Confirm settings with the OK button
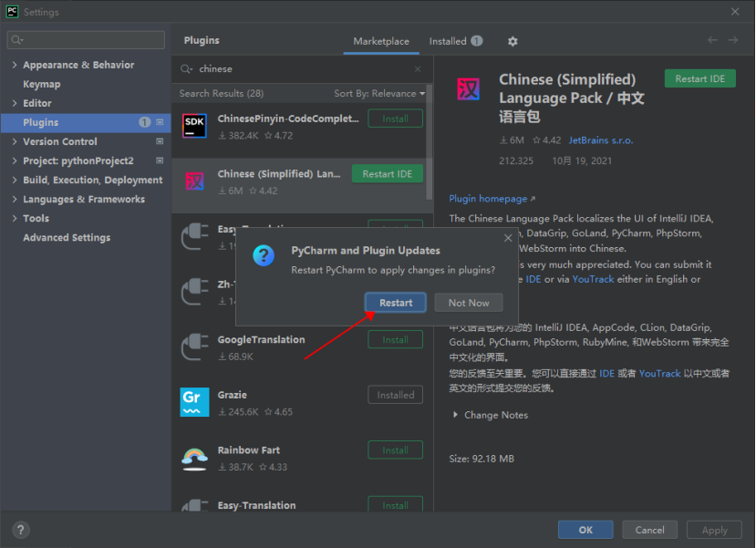This screenshot has height=548, width=756. (x=585, y=530)
